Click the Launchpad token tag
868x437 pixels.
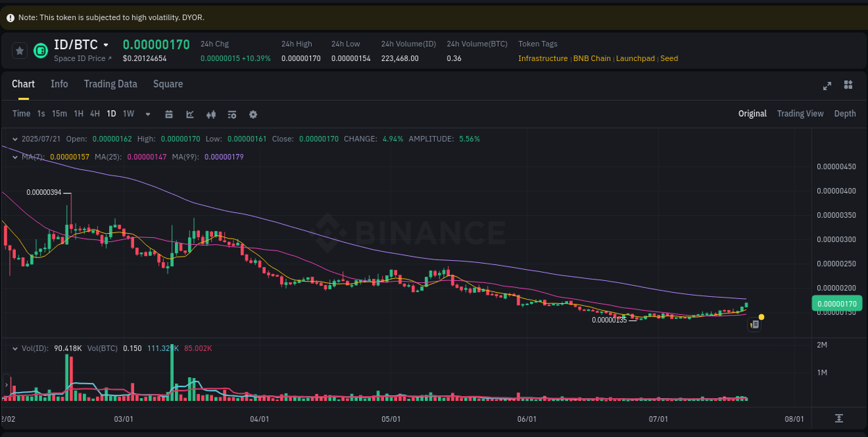click(635, 58)
